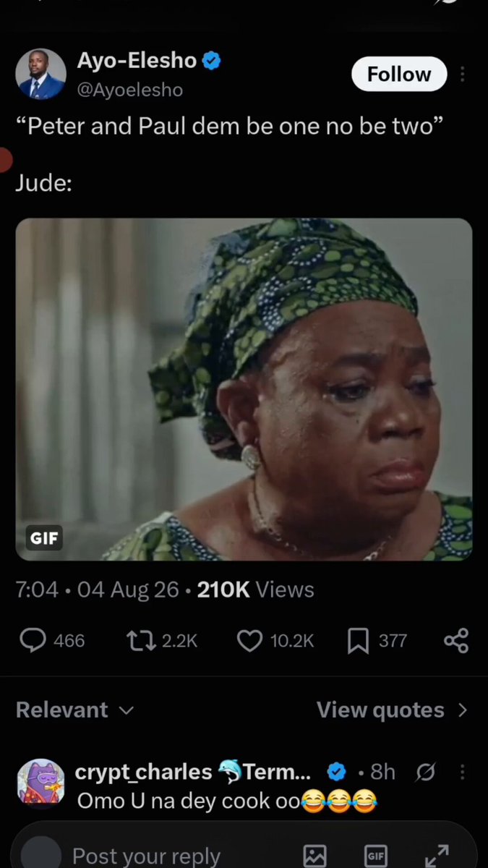Image resolution: width=488 pixels, height=868 pixels.
Task: Open View quotes
Action: [x=393, y=710]
